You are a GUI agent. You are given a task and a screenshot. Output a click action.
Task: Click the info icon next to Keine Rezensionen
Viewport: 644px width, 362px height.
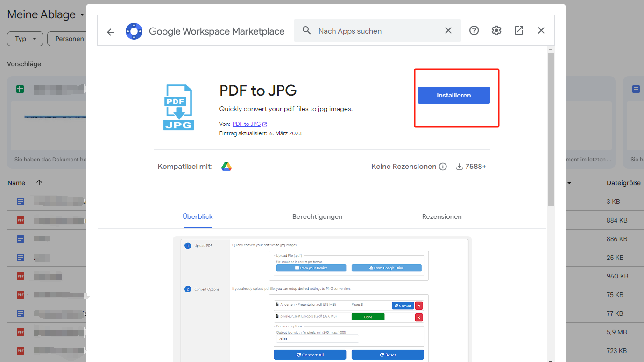(x=443, y=167)
